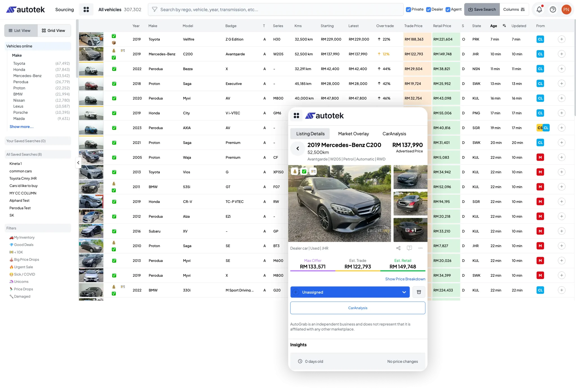Viewport: 576px width, 392px height.
Task: Click the CS CL source badge on the AXIA row
Action: 543,128
